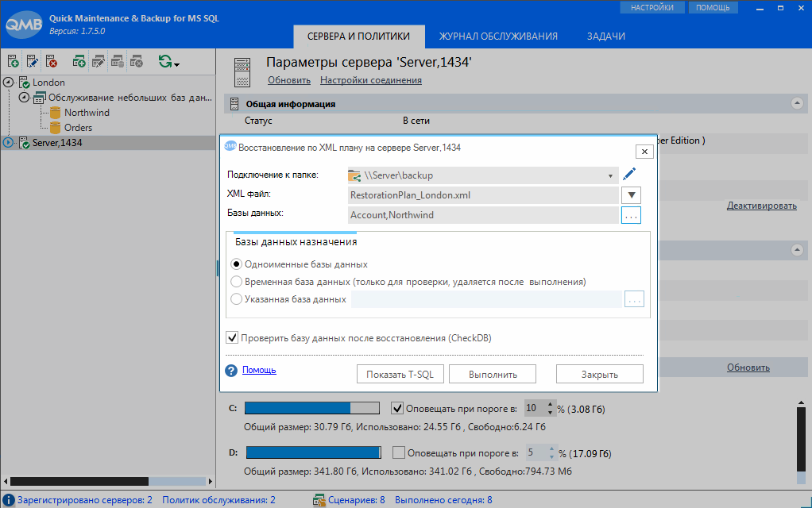Screen dimensions: 812x508
Task: Click the Показать T-SQL button
Action: (x=400, y=374)
